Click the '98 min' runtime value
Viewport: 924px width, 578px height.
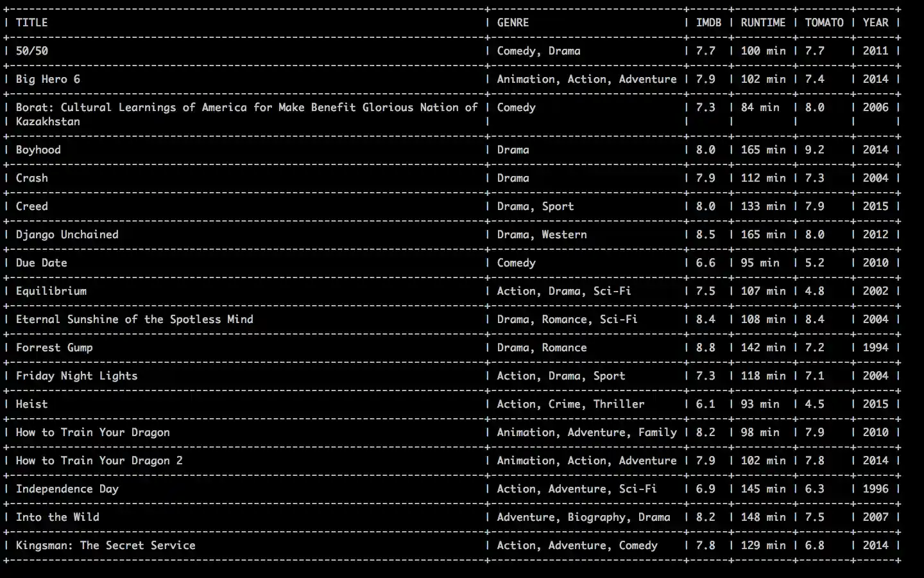760,432
